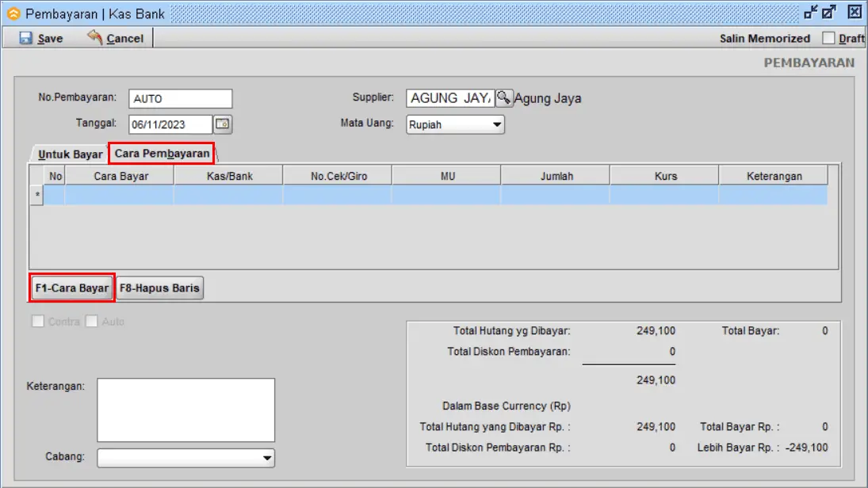
Task: Click the Dalam Base Currency (Rp) label
Action: [507, 406]
